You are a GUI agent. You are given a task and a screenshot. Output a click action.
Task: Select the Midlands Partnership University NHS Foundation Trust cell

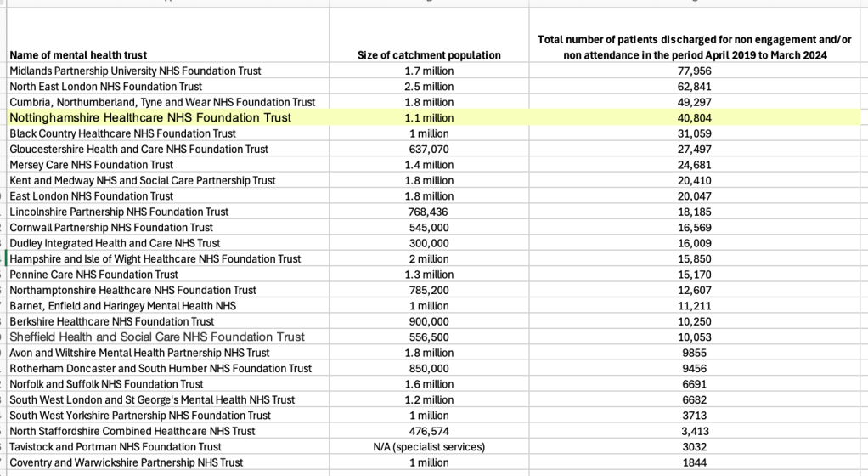tap(135, 71)
